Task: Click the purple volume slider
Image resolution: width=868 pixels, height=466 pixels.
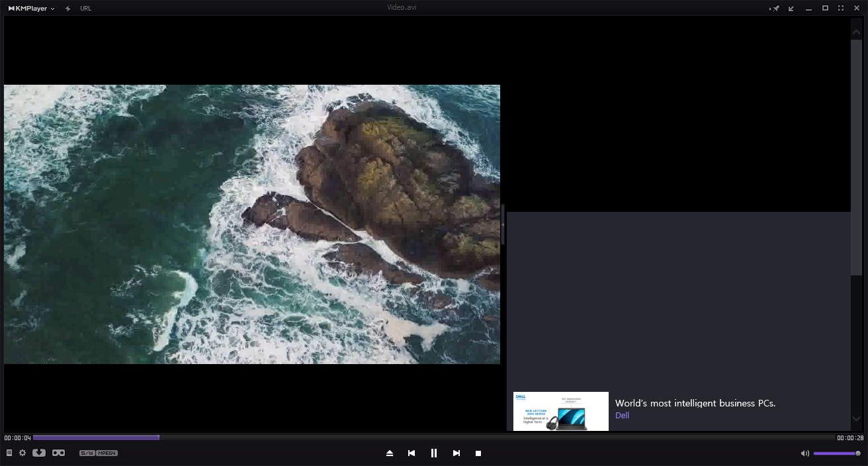Action: pyautogui.click(x=837, y=453)
